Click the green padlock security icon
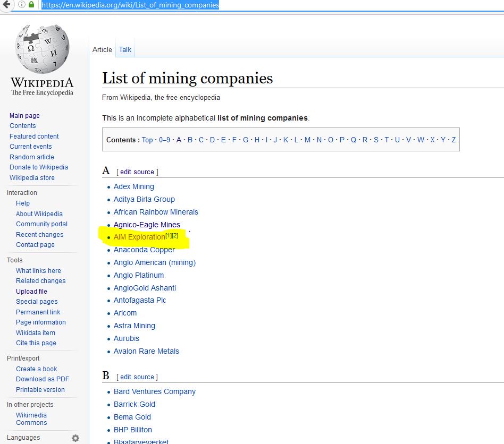This screenshot has width=504, height=444. click(x=31, y=4)
